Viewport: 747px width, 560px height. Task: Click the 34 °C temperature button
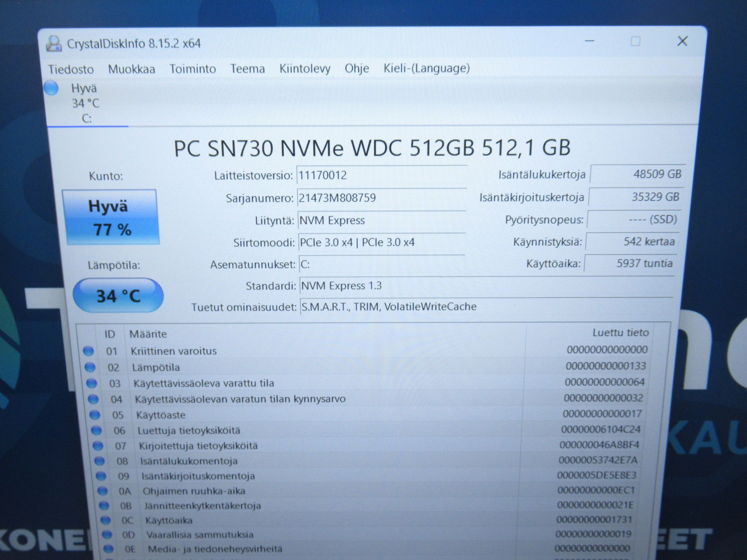click(118, 296)
